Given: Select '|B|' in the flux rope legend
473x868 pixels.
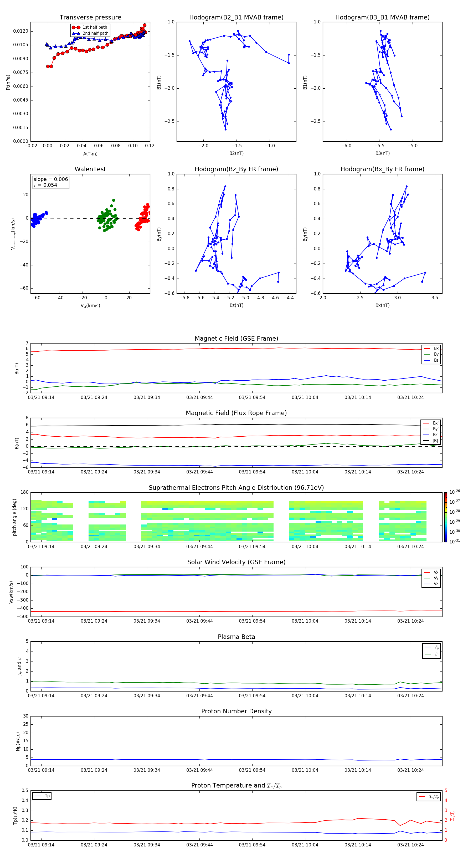Looking at the screenshot, I should pyautogui.click(x=431, y=441).
